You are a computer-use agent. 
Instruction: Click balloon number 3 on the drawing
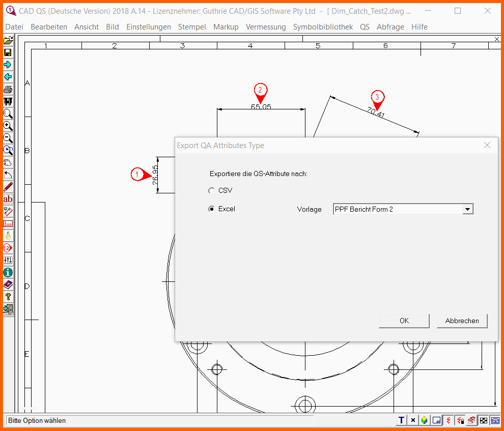point(377,97)
